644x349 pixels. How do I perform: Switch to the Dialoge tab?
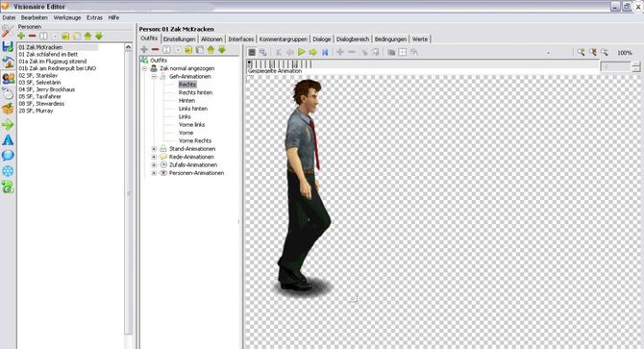[x=322, y=39]
